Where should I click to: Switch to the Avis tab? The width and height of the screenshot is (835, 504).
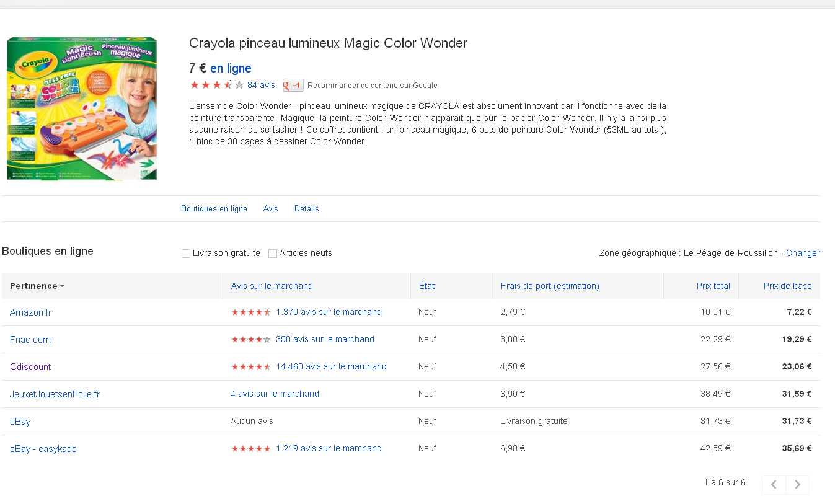tap(270, 209)
